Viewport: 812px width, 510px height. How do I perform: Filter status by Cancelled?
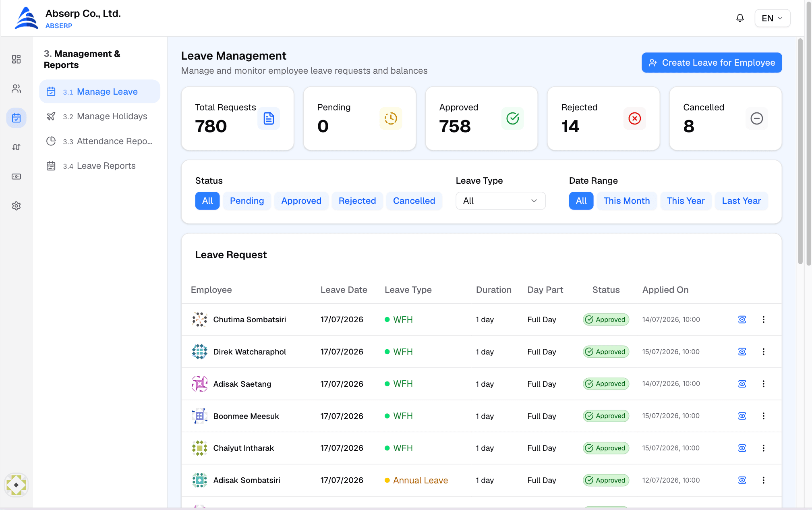(x=414, y=201)
